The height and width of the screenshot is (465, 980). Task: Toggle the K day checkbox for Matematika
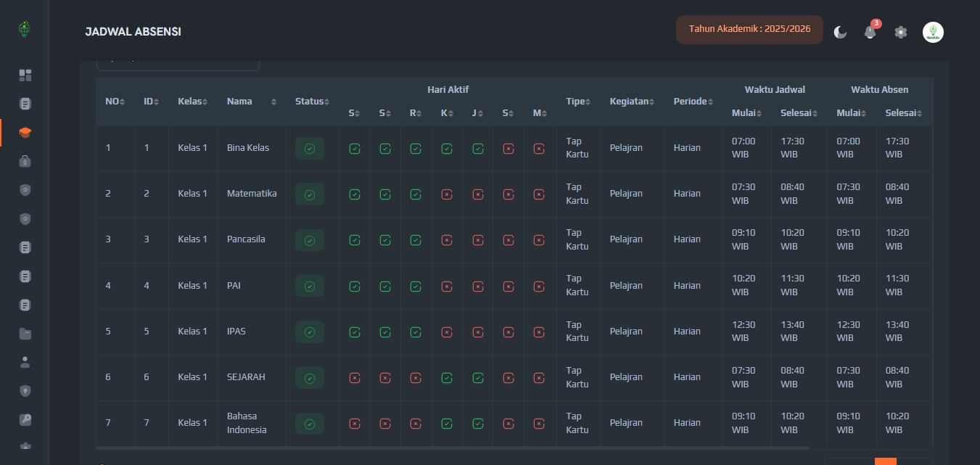[x=447, y=194]
